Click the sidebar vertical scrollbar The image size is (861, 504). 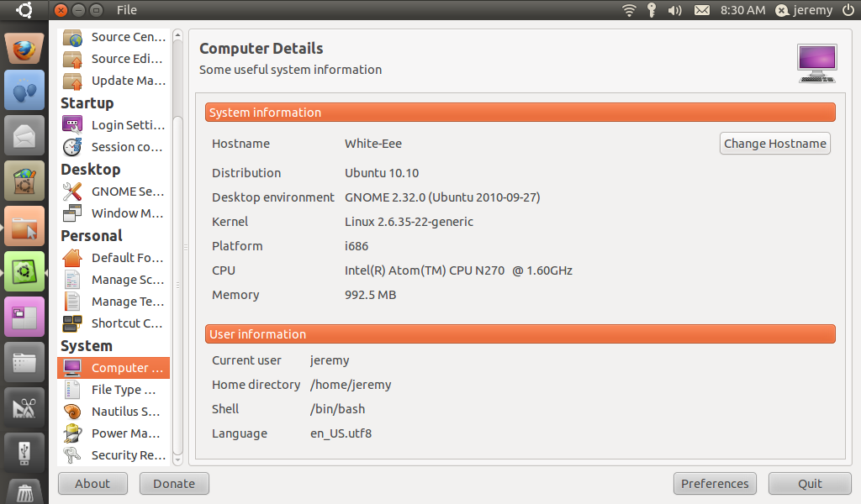click(x=177, y=285)
